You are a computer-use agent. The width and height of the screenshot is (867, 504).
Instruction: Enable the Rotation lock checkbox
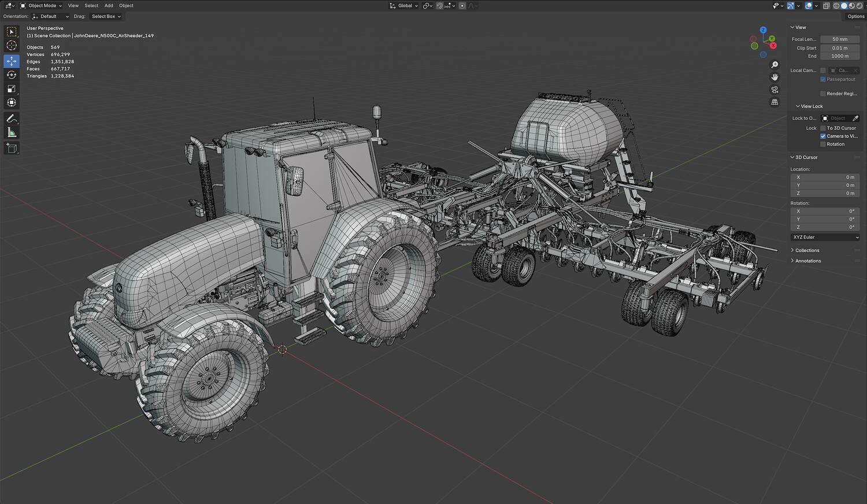point(823,144)
